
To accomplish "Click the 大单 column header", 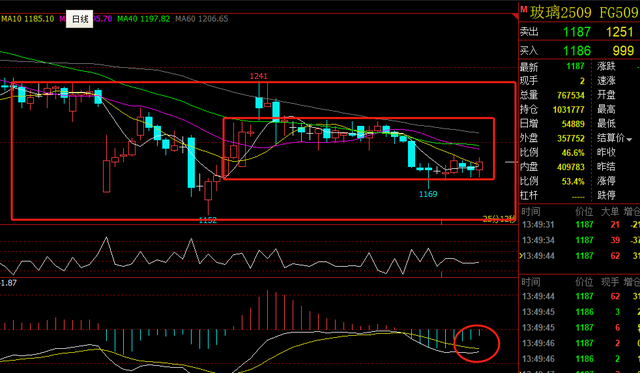I will click(610, 211).
